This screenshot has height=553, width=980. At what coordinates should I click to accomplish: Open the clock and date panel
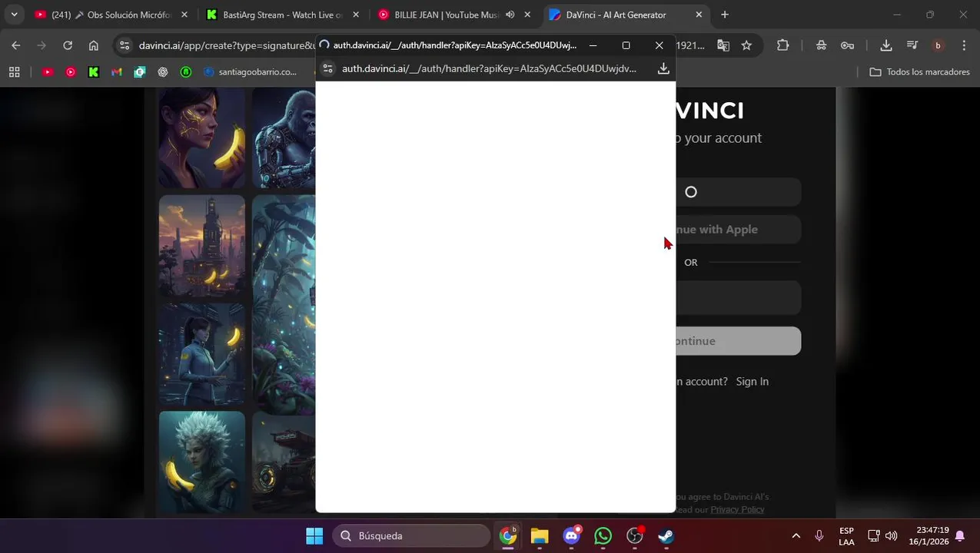pyautogui.click(x=929, y=536)
